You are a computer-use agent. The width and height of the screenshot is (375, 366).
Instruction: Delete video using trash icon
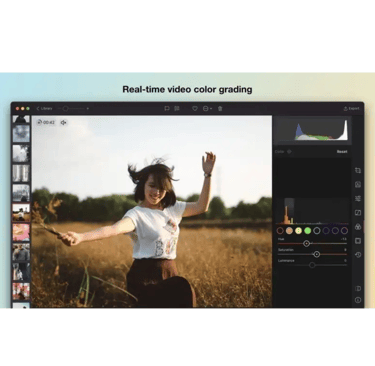point(220,108)
